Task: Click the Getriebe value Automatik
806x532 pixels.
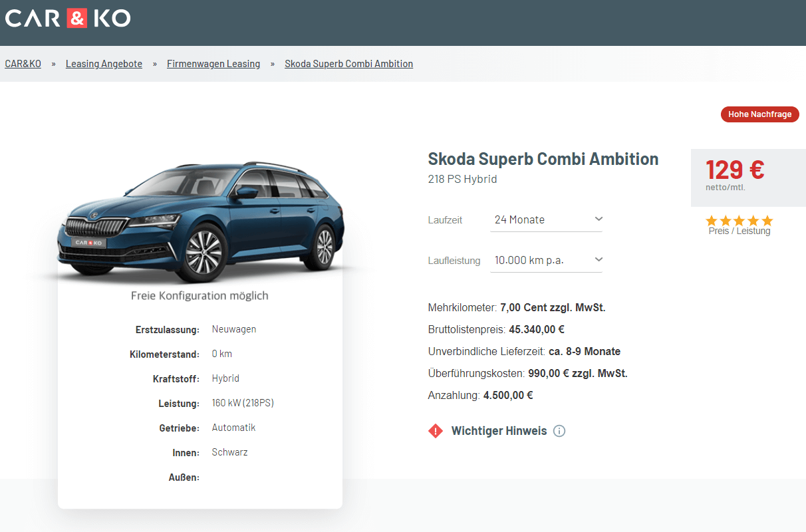Action: coord(233,428)
